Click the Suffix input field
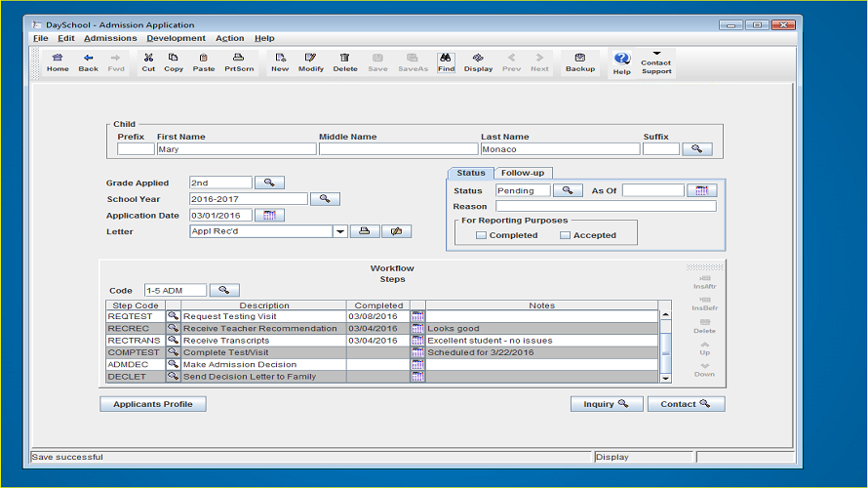The height and width of the screenshot is (488, 868). pyautogui.click(x=661, y=149)
